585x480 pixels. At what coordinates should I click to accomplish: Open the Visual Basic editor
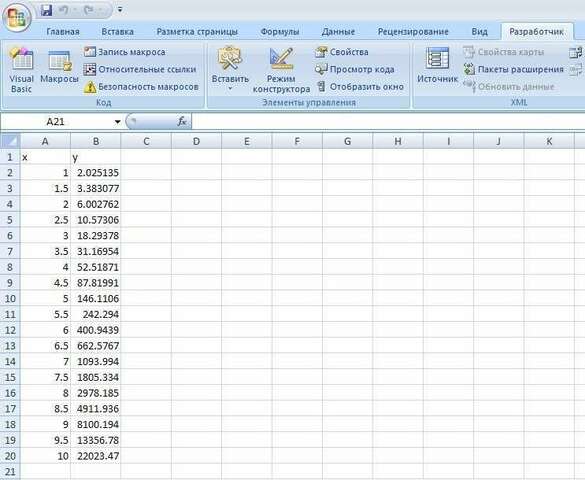point(21,69)
